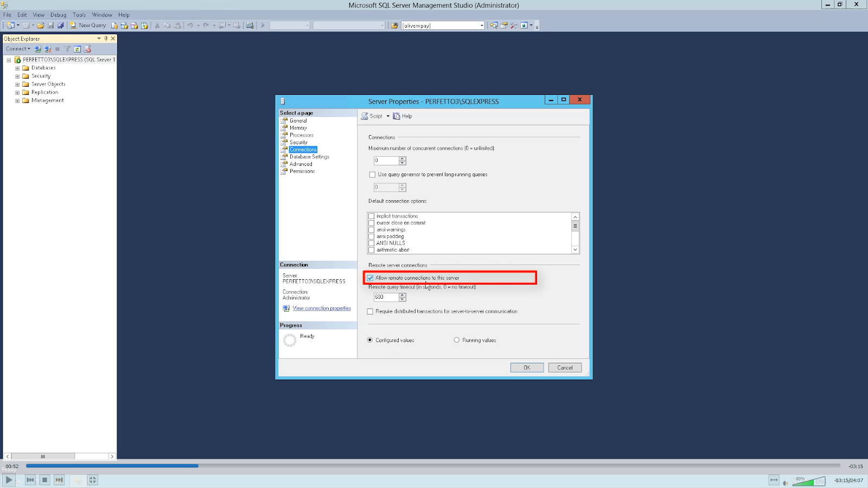Click the Activity Monitor toolbar icon
The width and height of the screenshot is (868, 488).
tap(249, 25)
